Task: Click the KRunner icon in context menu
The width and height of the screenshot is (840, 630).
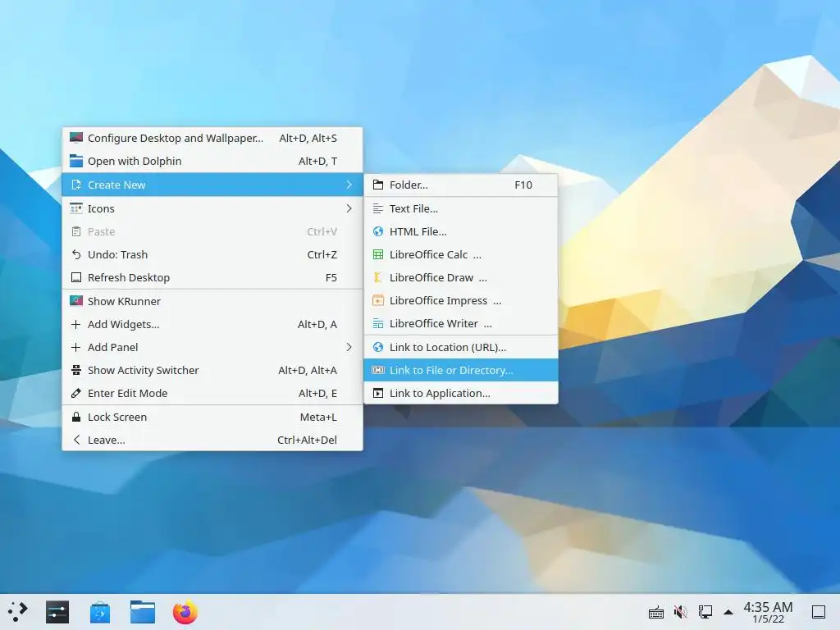Action: (x=76, y=300)
